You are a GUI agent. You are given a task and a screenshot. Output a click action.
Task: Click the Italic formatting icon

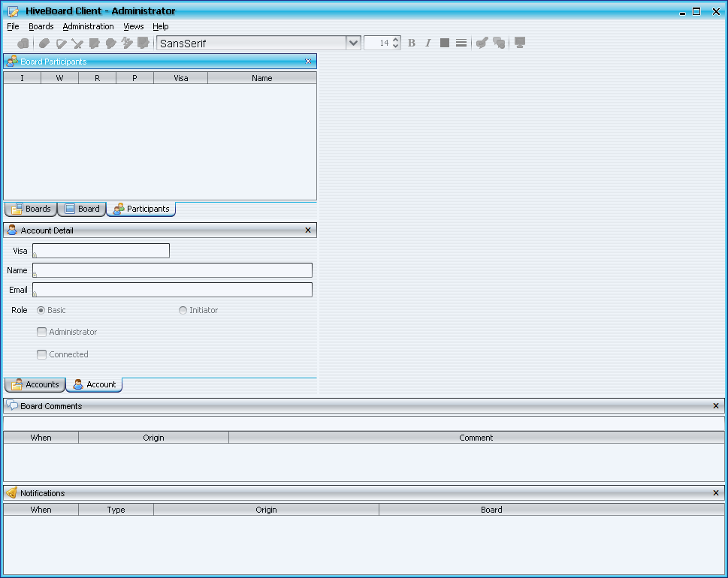[x=428, y=44]
